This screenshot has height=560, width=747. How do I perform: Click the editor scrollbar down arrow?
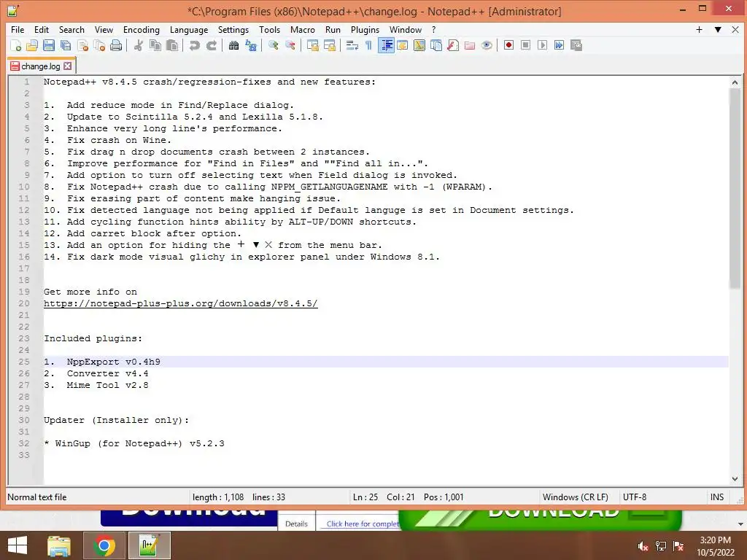tap(735, 479)
